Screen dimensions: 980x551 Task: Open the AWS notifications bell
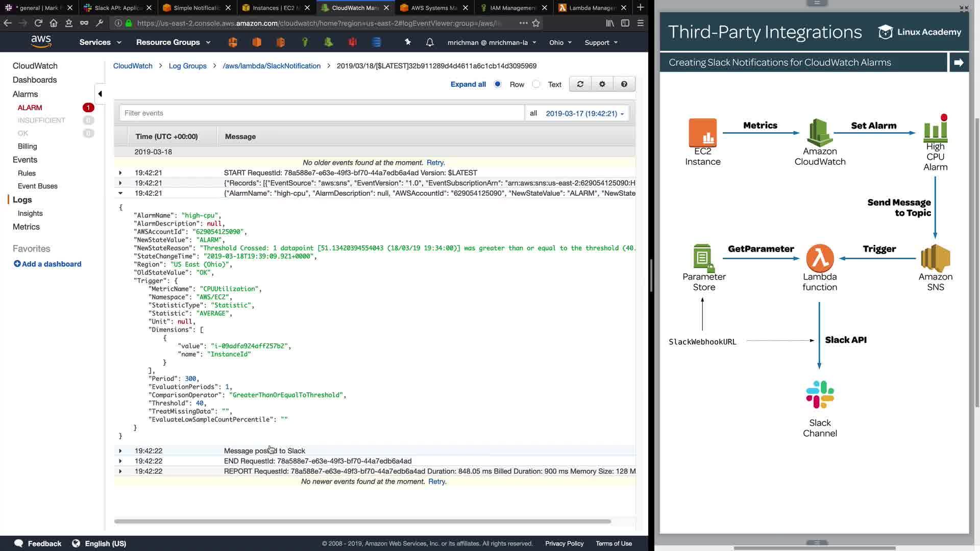(430, 42)
